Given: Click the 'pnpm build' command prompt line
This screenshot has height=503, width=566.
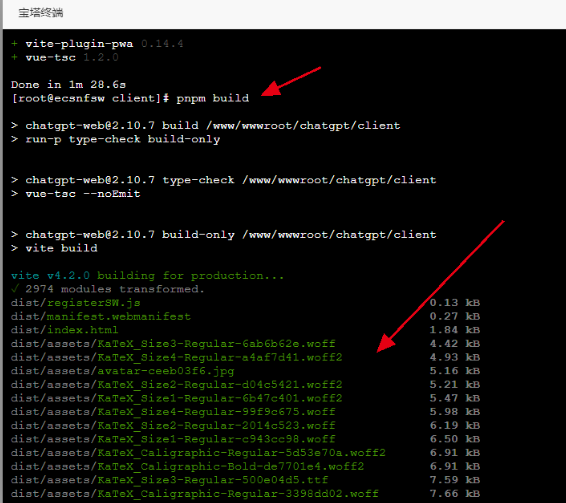Looking at the screenshot, I should tap(130, 98).
